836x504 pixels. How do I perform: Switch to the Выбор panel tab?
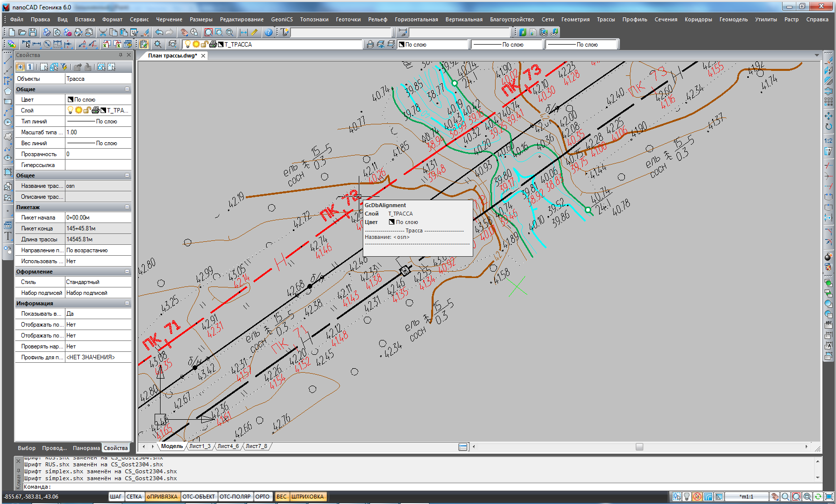click(27, 448)
